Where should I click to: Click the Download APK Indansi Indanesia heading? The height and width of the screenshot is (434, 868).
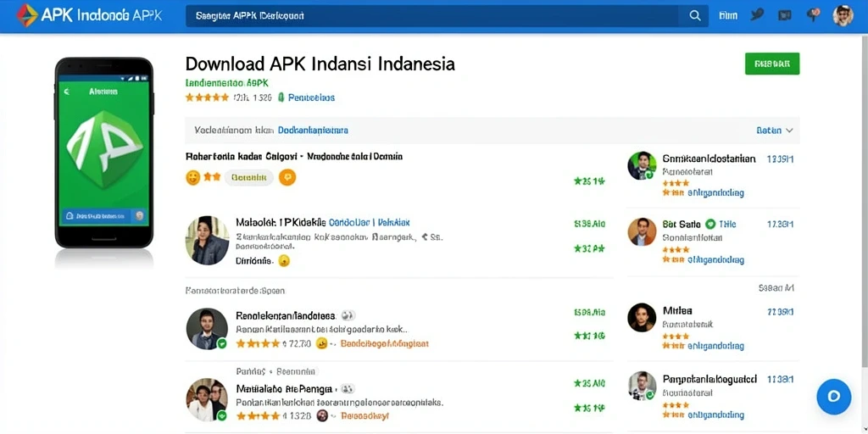click(x=320, y=64)
